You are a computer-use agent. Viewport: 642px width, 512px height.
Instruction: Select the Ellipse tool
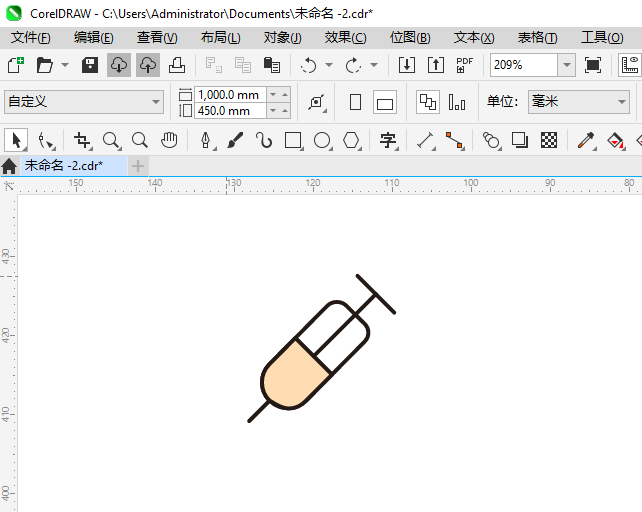coord(322,140)
